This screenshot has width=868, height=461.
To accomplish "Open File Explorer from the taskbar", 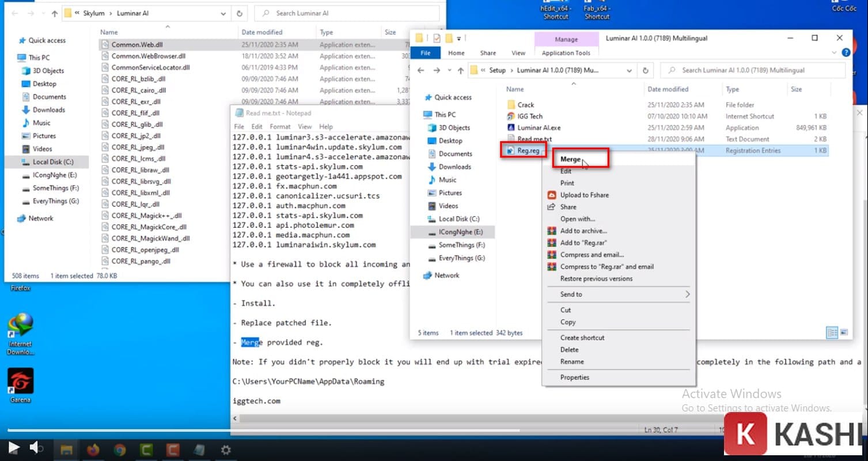I will pyautogui.click(x=66, y=449).
